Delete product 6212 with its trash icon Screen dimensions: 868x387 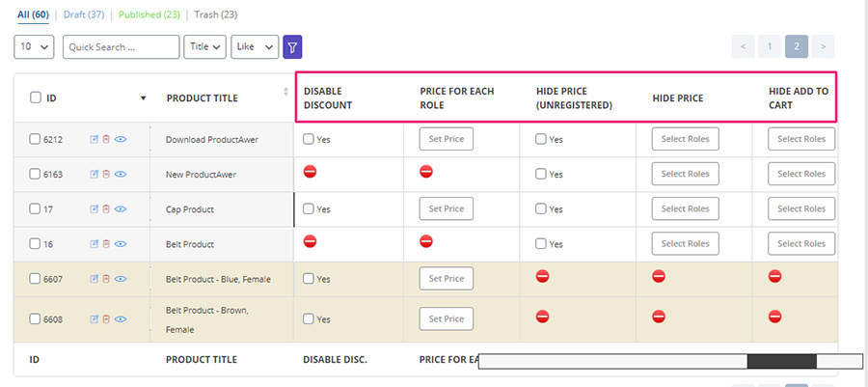[x=106, y=140]
